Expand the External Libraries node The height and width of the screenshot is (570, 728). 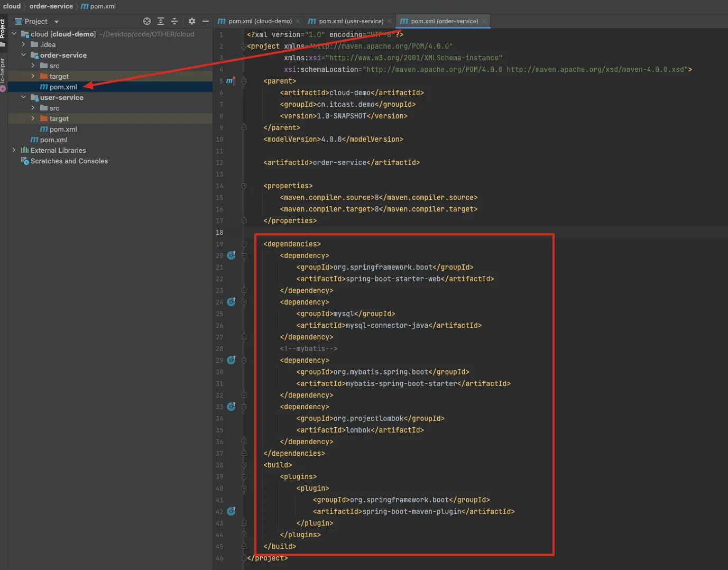[x=14, y=150]
